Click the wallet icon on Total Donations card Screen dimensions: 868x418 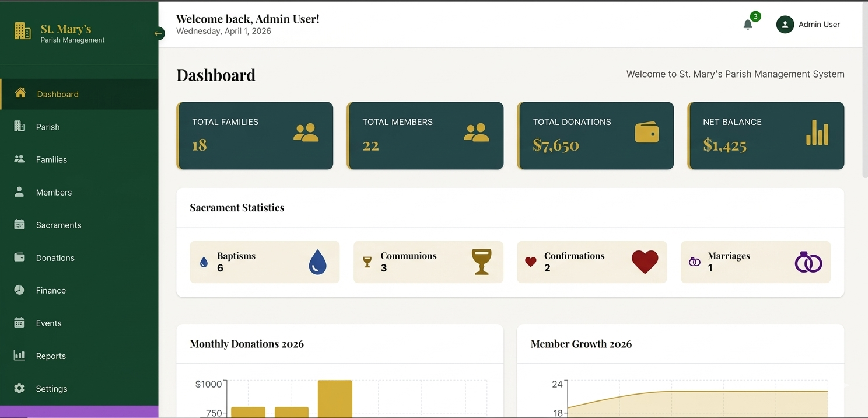point(647,133)
